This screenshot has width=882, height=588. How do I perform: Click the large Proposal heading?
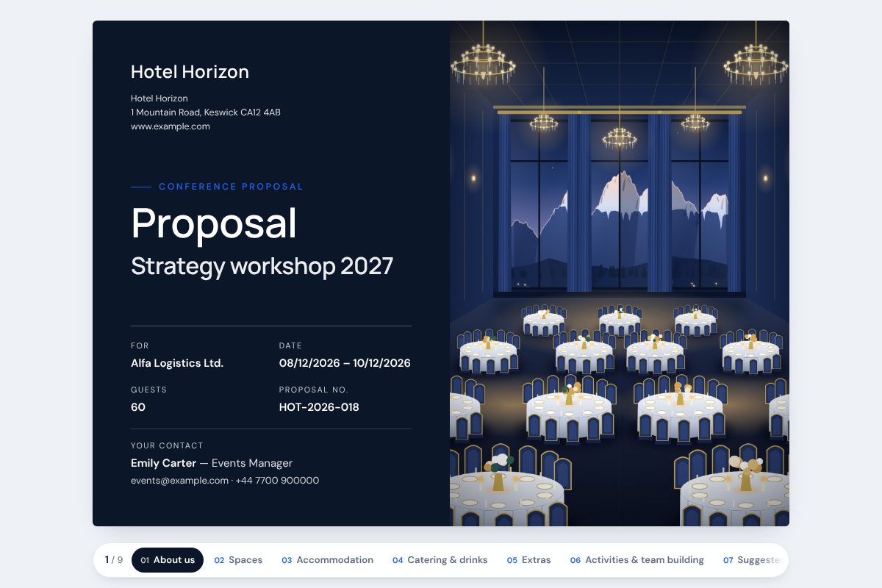[x=214, y=223]
